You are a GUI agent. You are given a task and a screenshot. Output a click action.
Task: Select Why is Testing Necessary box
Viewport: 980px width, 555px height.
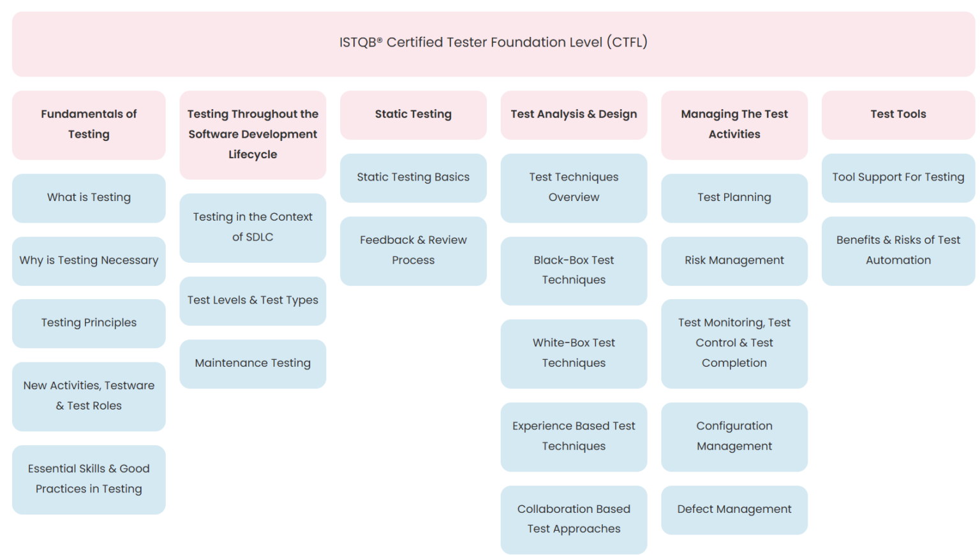pos(89,260)
